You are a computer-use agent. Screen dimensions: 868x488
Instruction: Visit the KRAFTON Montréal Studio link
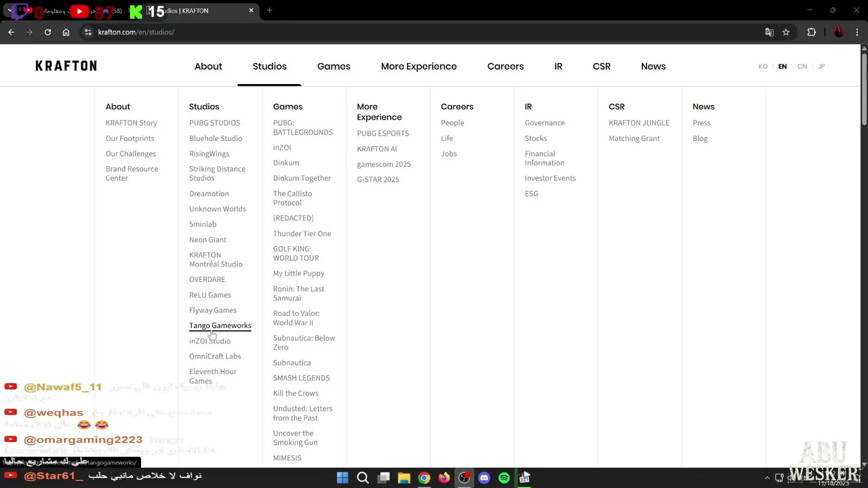click(216, 260)
